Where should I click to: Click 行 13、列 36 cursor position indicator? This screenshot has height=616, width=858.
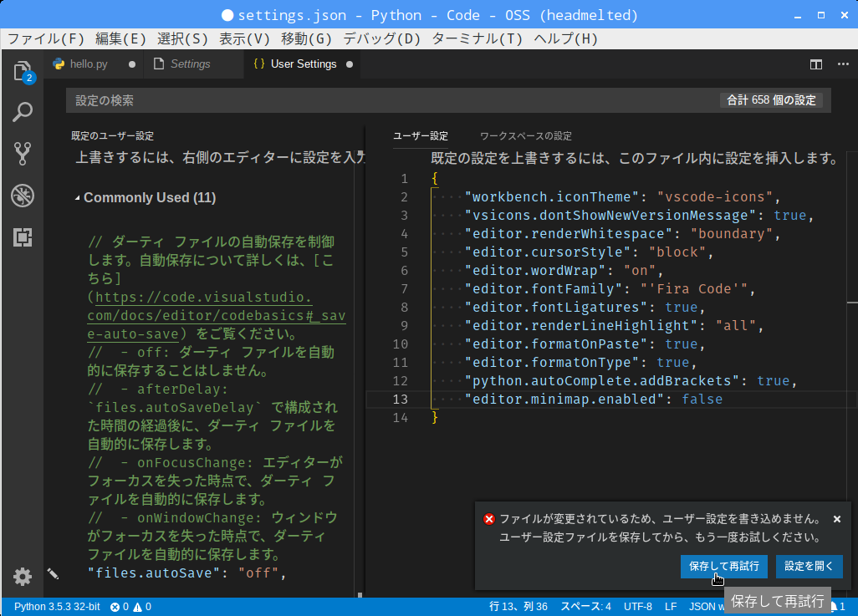point(518,607)
